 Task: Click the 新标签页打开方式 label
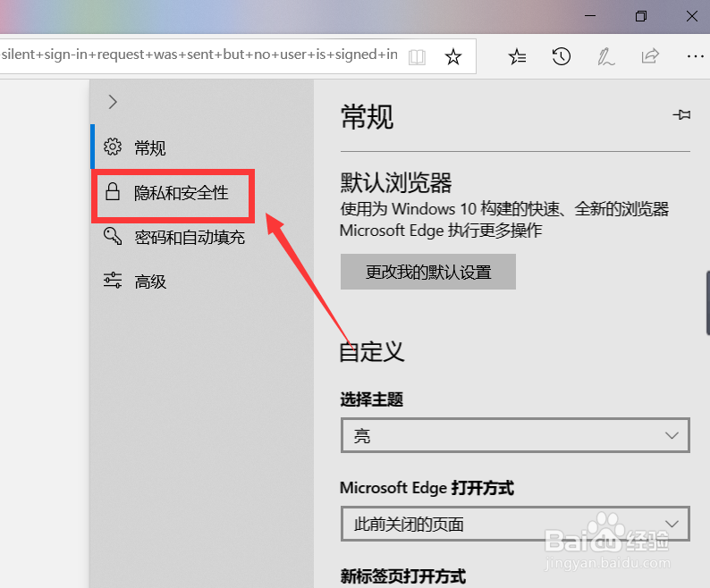coord(403,576)
